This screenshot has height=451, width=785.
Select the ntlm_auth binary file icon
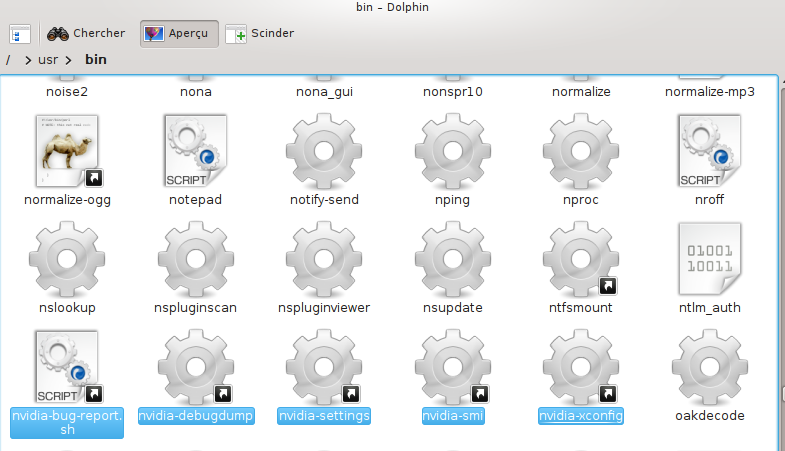709,259
